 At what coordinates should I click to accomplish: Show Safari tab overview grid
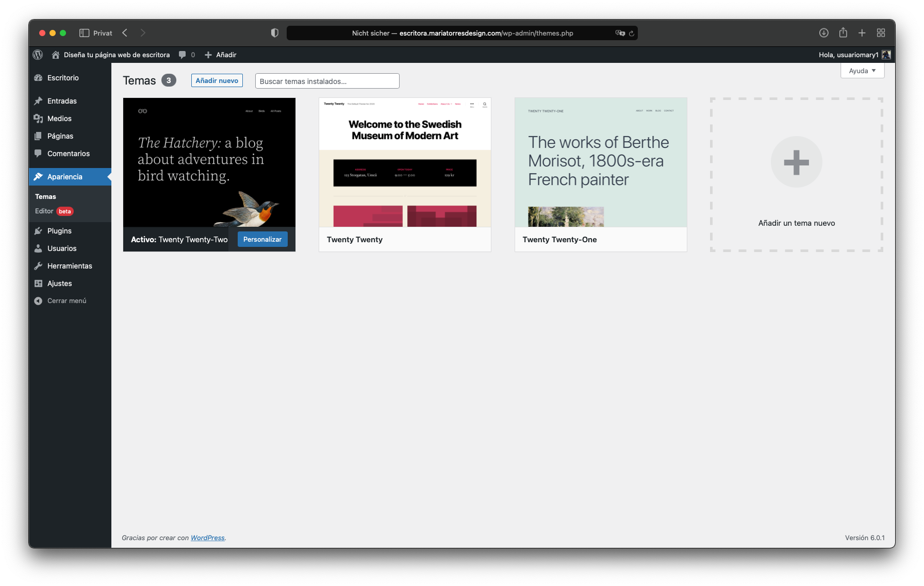point(881,33)
